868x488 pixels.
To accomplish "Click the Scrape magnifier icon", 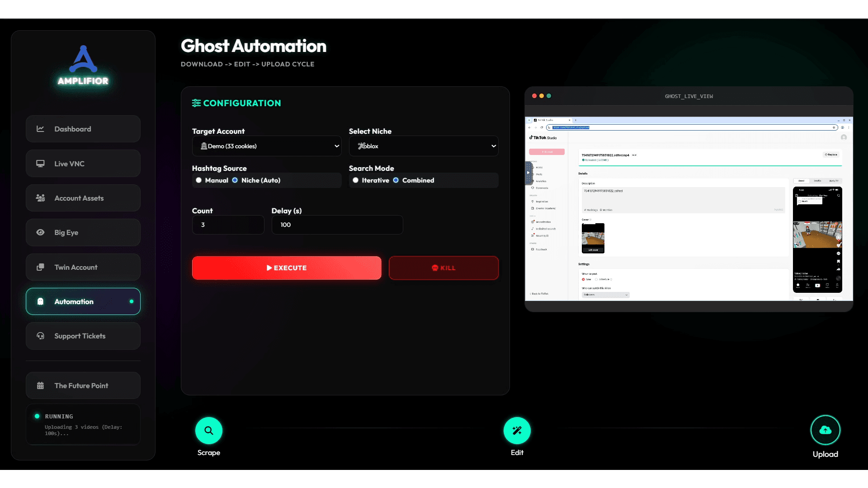I will click(208, 430).
